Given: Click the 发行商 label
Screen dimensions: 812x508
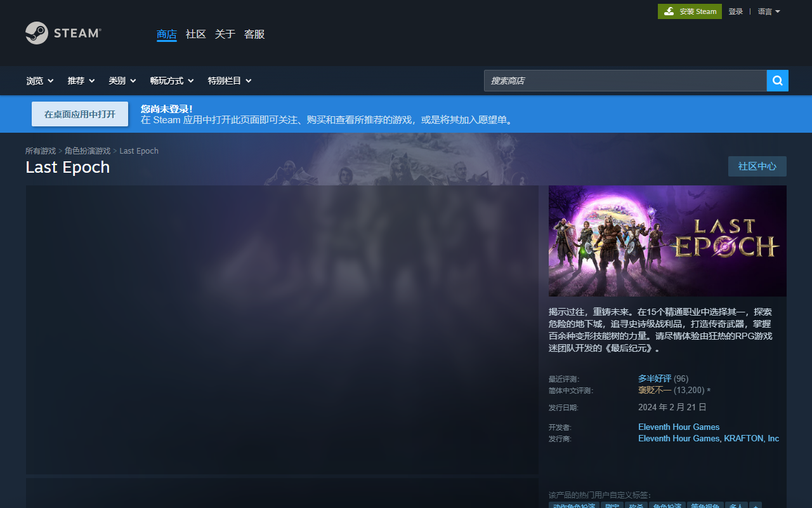Looking at the screenshot, I should (x=560, y=439).
